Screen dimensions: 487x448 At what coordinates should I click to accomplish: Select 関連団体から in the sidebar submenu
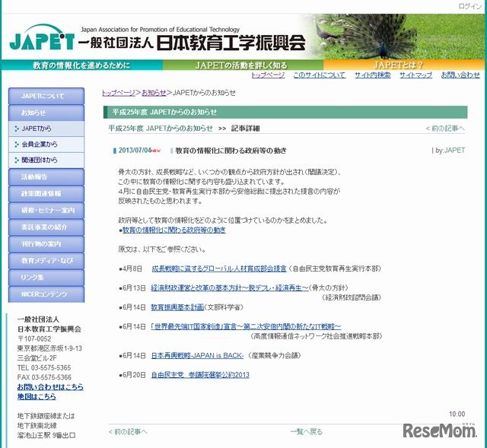tap(46, 160)
